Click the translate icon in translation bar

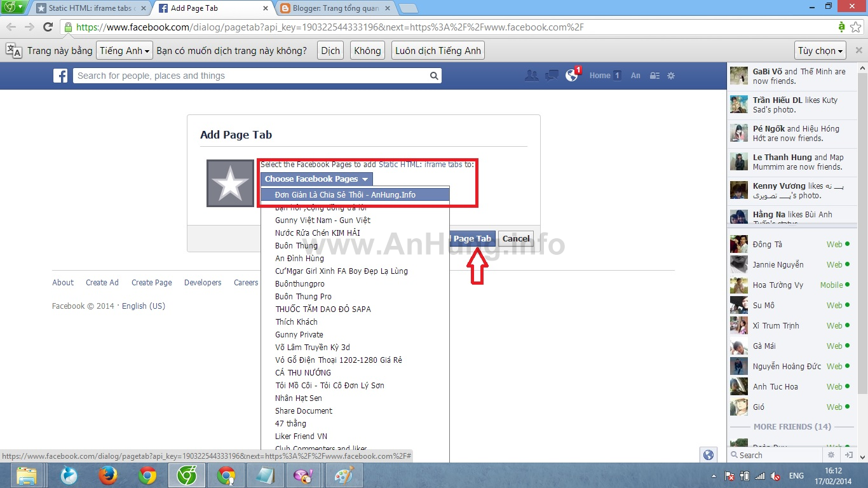pyautogui.click(x=14, y=51)
